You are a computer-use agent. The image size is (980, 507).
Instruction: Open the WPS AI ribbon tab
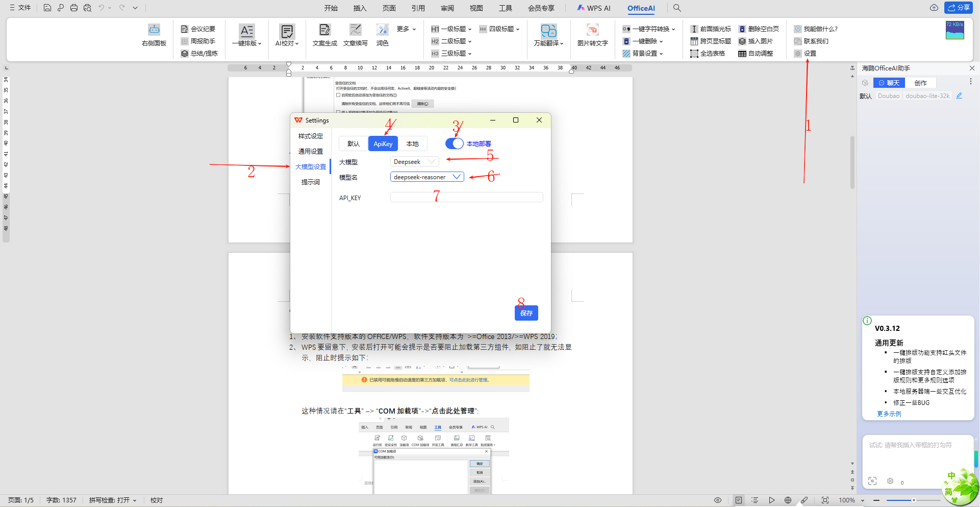(x=594, y=8)
